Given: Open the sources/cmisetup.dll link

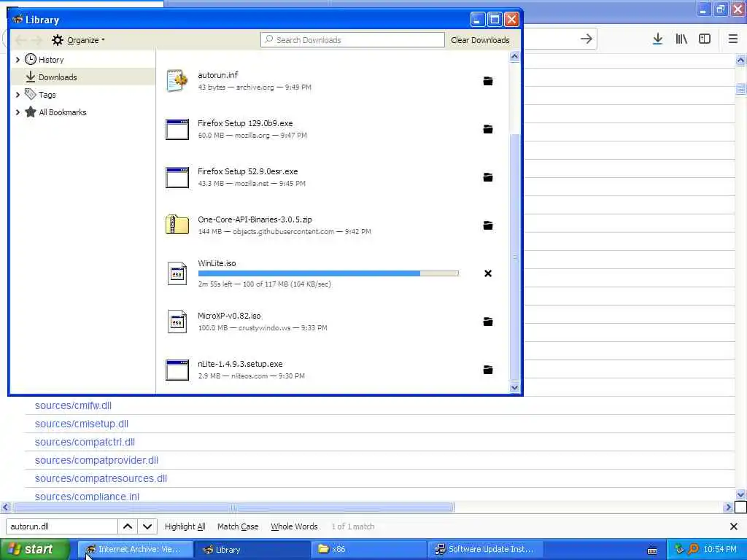Looking at the screenshot, I should (82, 424).
